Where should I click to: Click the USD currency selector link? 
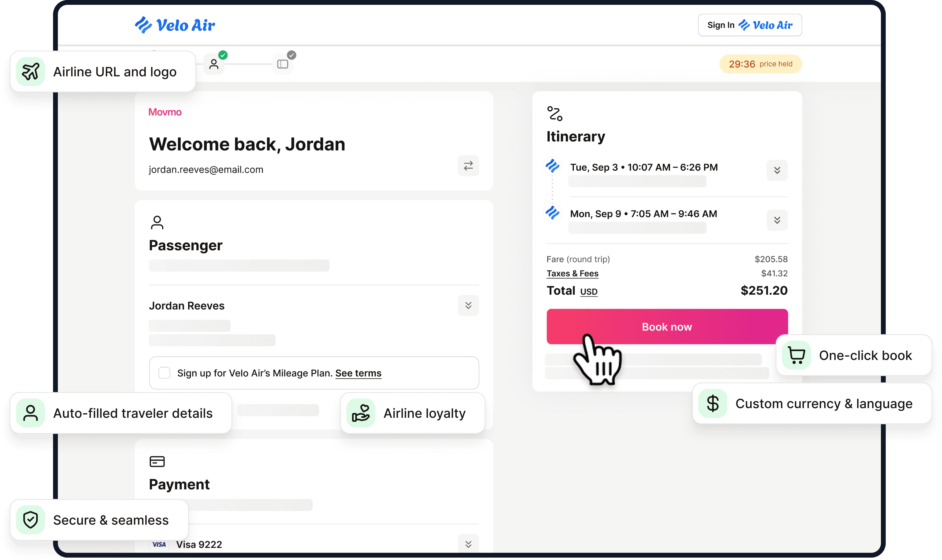point(588,292)
